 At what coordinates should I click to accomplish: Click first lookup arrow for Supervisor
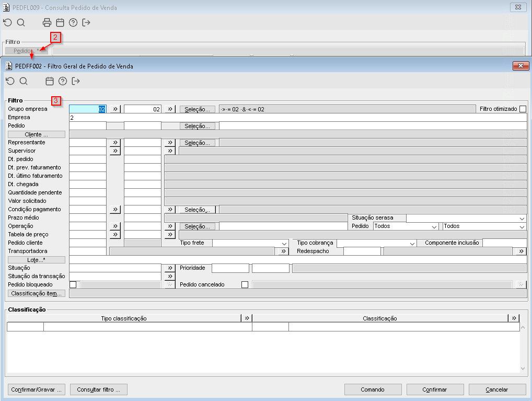pyautogui.click(x=115, y=151)
